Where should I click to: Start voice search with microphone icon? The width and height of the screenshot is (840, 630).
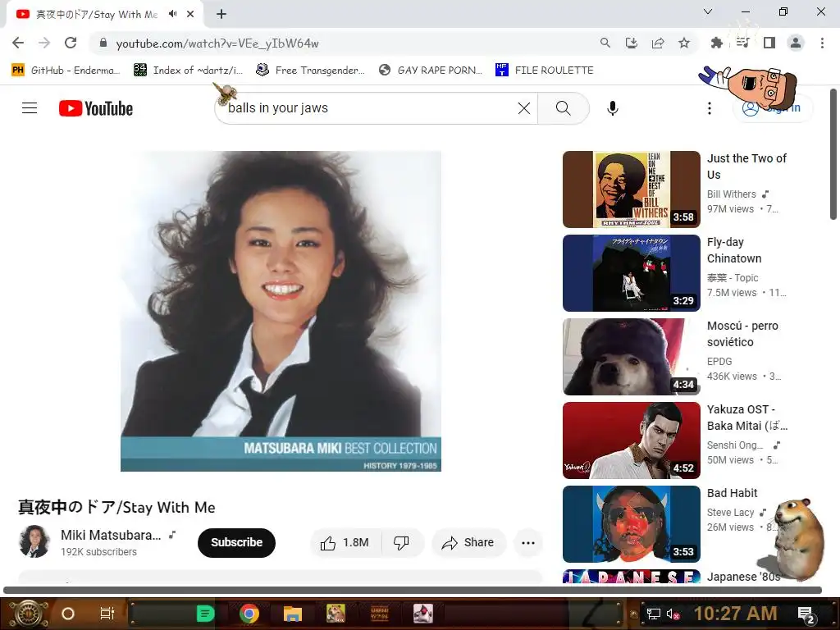coord(612,108)
